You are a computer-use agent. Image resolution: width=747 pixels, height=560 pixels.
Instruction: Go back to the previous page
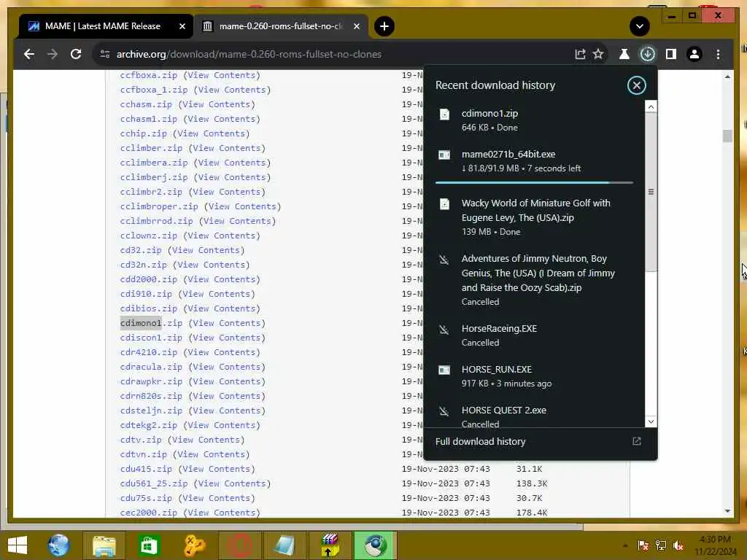pyautogui.click(x=29, y=54)
